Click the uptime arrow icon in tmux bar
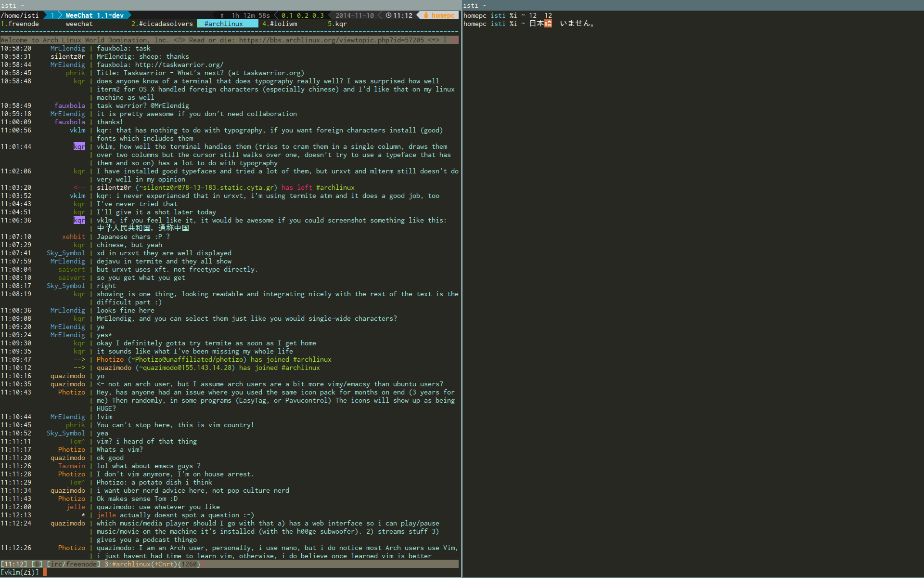Image resolution: width=924 pixels, height=578 pixels. tap(222, 15)
